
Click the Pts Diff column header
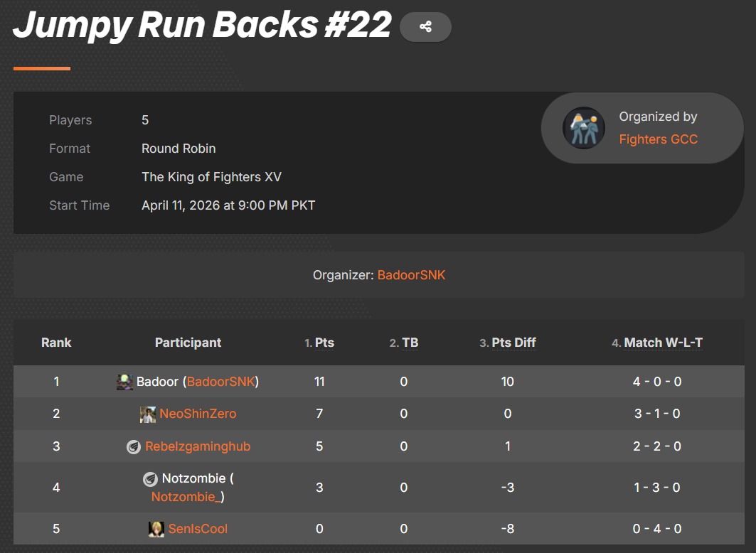[513, 343]
